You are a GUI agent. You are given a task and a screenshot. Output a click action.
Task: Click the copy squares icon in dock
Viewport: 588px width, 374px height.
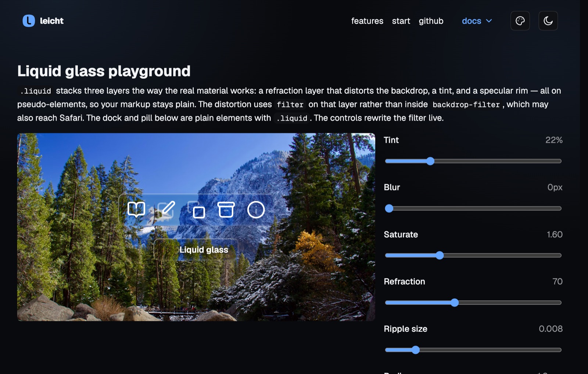[x=196, y=210]
